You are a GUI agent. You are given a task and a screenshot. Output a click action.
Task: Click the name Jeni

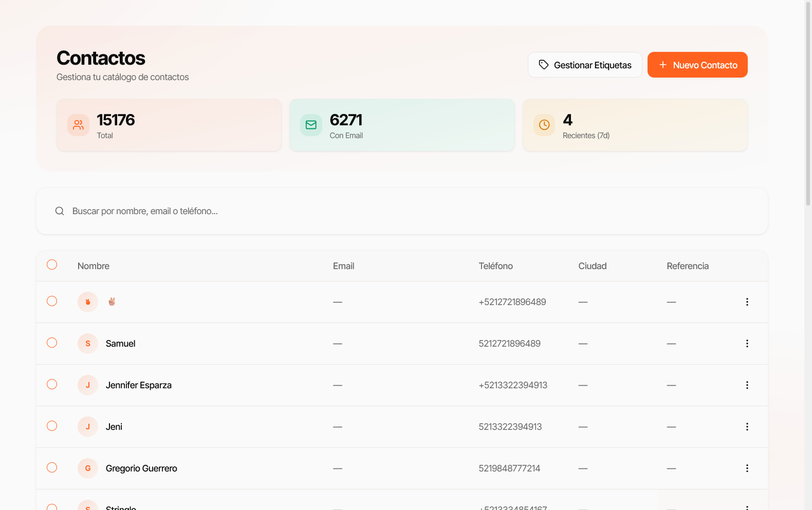pyautogui.click(x=114, y=427)
